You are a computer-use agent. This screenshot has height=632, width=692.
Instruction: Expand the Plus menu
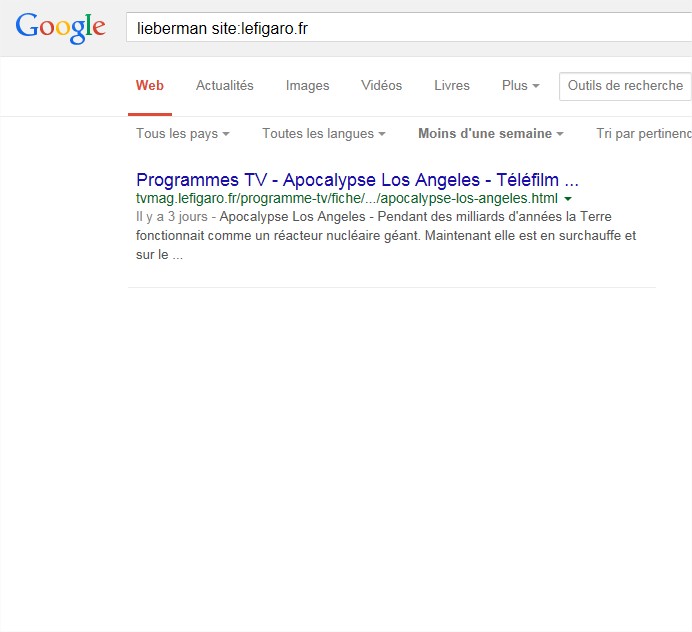click(520, 86)
